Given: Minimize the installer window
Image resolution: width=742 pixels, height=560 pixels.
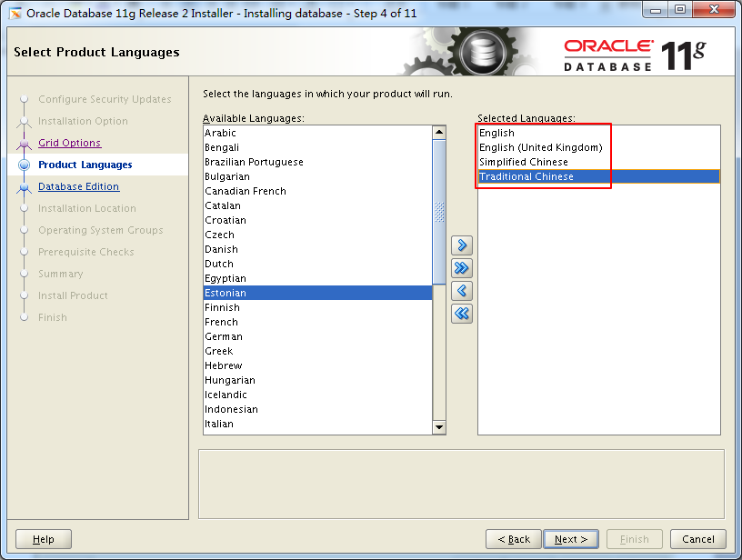Looking at the screenshot, I should [656, 9].
